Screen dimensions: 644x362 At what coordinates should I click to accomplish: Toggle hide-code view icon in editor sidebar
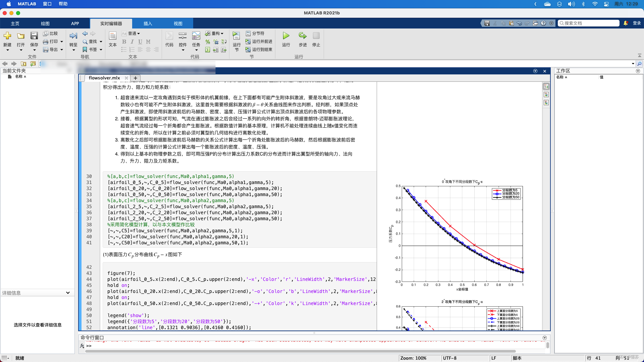click(x=546, y=103)
